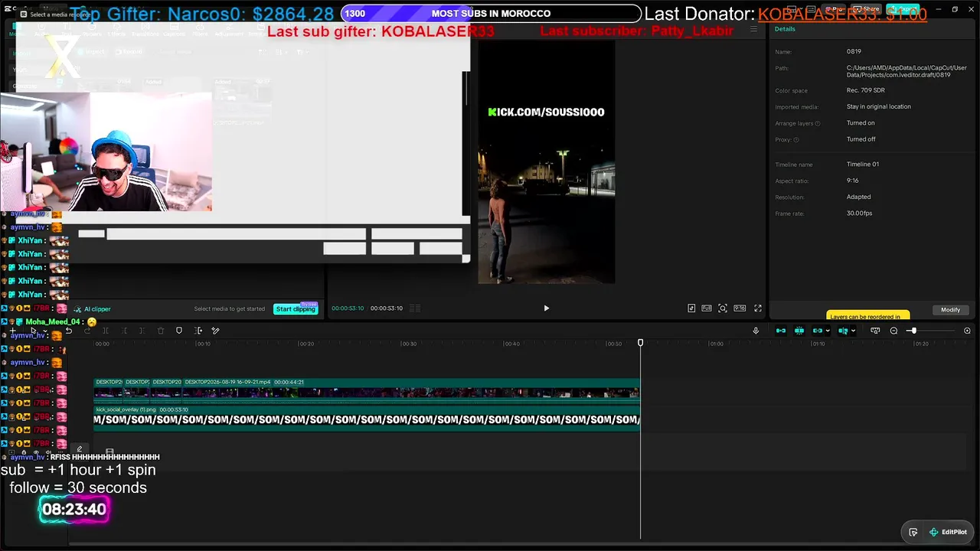Image resolution: width=980 pixels, height=551 pixels.
Task: Open the grid icon beside the timecode
Action: [415, 308]
